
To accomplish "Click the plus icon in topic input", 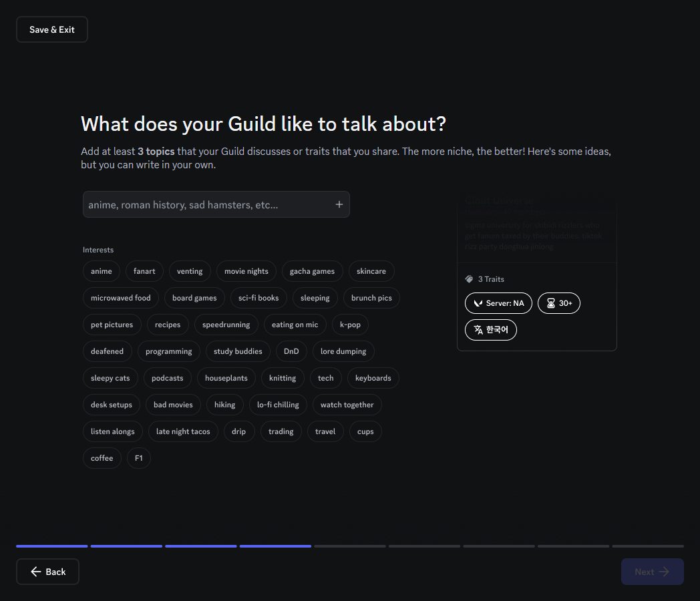I will 339,204.
